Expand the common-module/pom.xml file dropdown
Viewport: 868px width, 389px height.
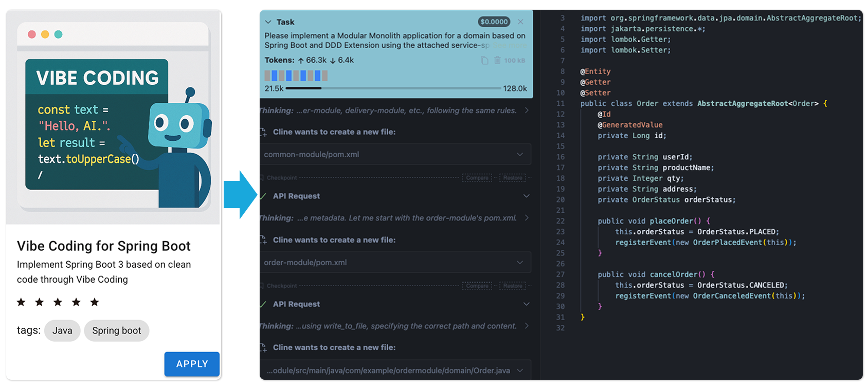(520, 154)
